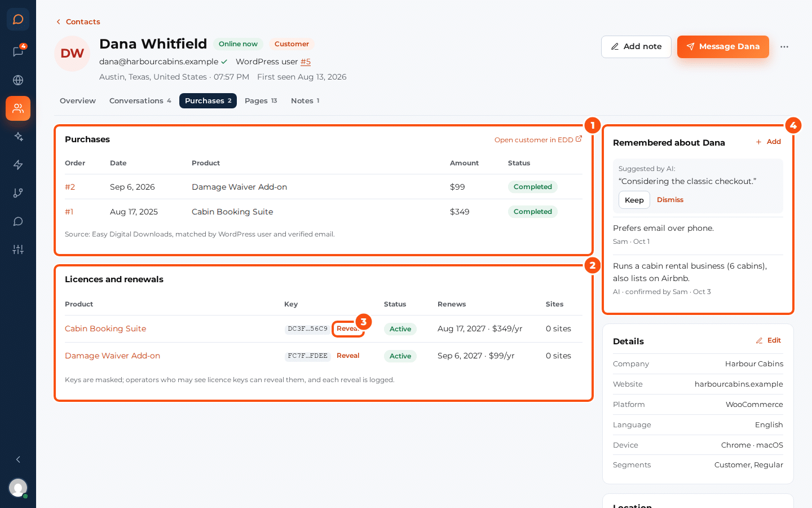Screen dimensions: 812x508
Task: Open order #1 link
Action: coord(69,212)
